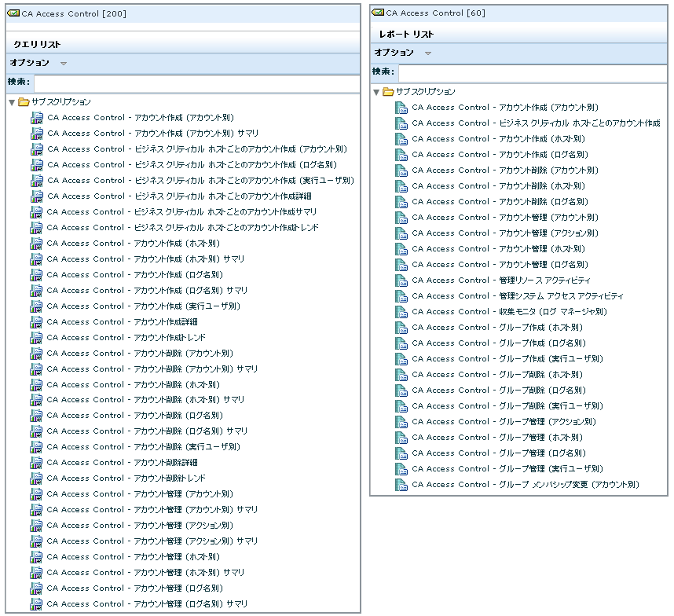This screenshot has height=616, width=674.
Task: Open report アカウント管理 (アカウント別)
Action: (506, 218)
